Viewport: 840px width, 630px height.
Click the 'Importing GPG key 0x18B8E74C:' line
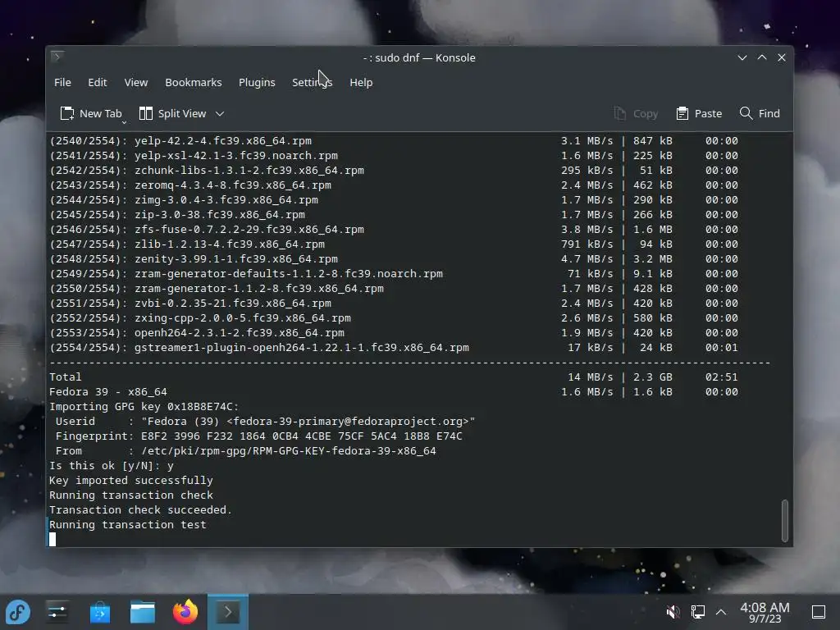tap(144, 407)
